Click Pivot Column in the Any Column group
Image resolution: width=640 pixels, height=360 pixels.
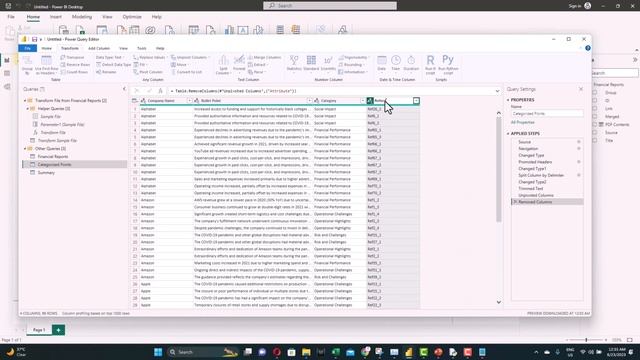point(148,72)
